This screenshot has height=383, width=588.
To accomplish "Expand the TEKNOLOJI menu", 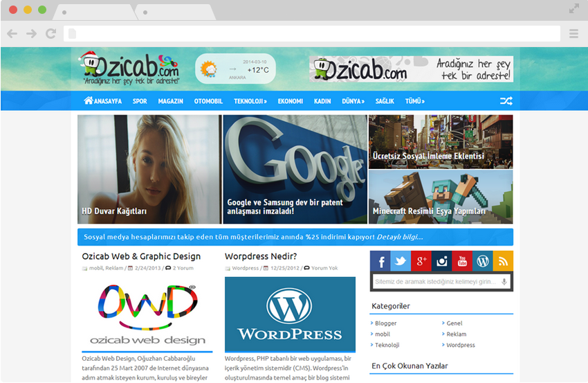I will pyautogui.click(x=250, y=101).
